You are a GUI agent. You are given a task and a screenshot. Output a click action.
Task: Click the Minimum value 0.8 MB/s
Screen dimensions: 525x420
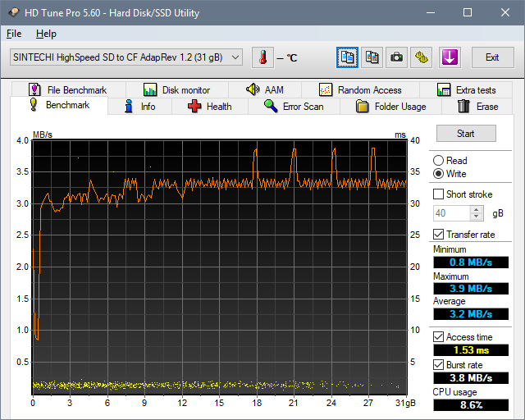click(x=471, y=262)
